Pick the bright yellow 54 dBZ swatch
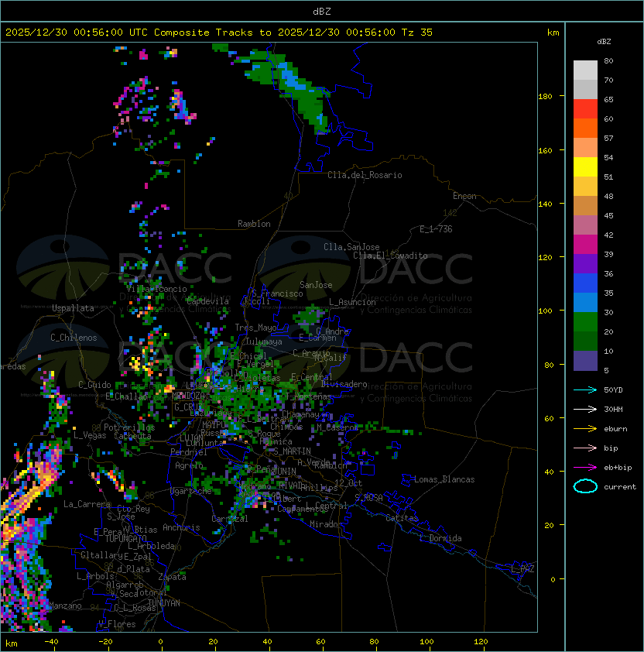 [x=585, y=166]
